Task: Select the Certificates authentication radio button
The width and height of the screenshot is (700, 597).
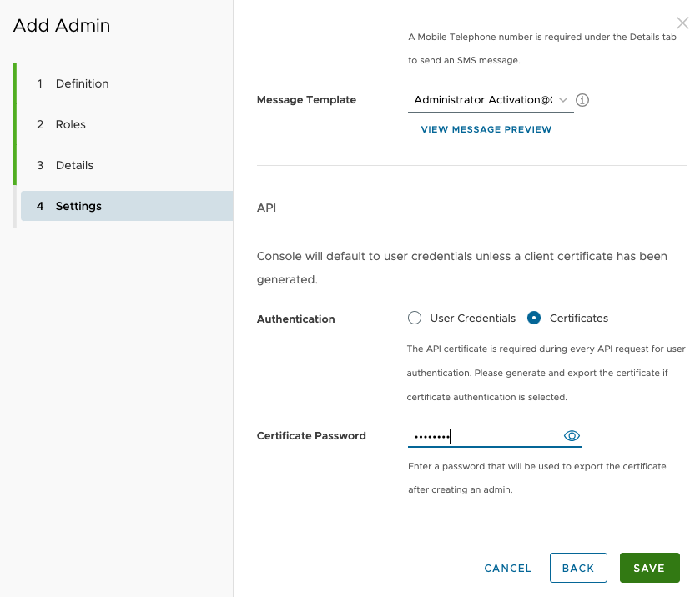Action: coord(533,318)
